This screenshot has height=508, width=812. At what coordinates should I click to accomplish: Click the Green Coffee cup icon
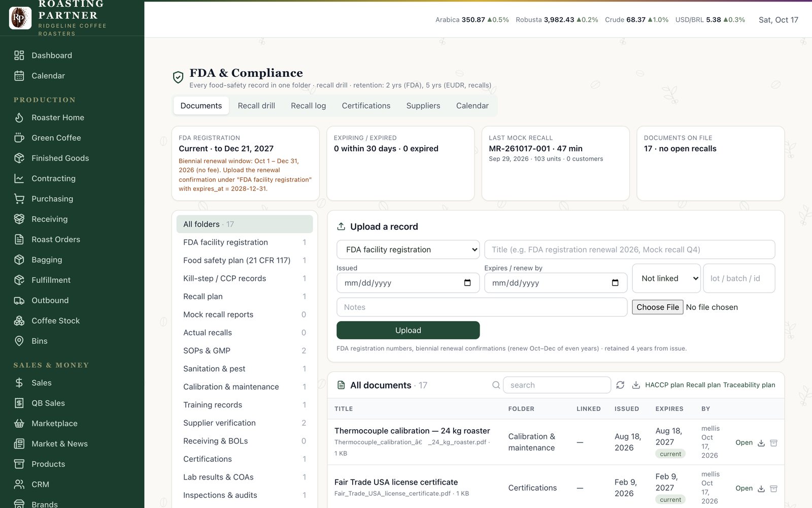(x=19, y=138)
